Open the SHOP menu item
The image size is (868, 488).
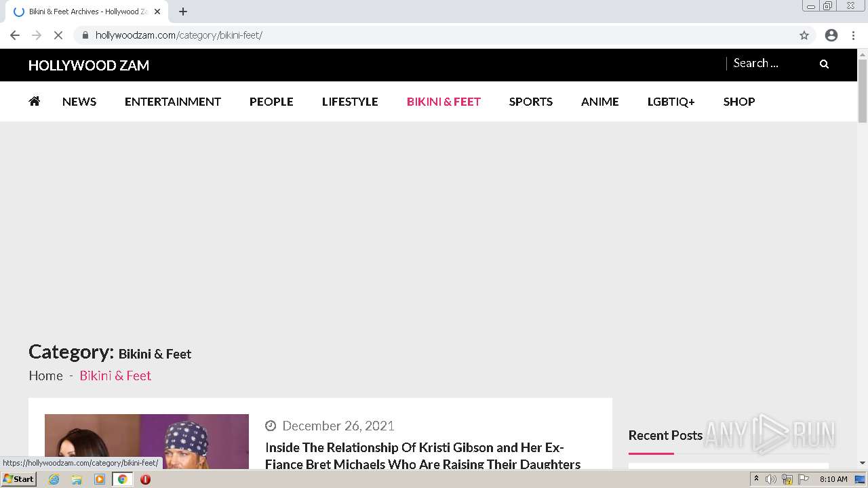[739, 102]
